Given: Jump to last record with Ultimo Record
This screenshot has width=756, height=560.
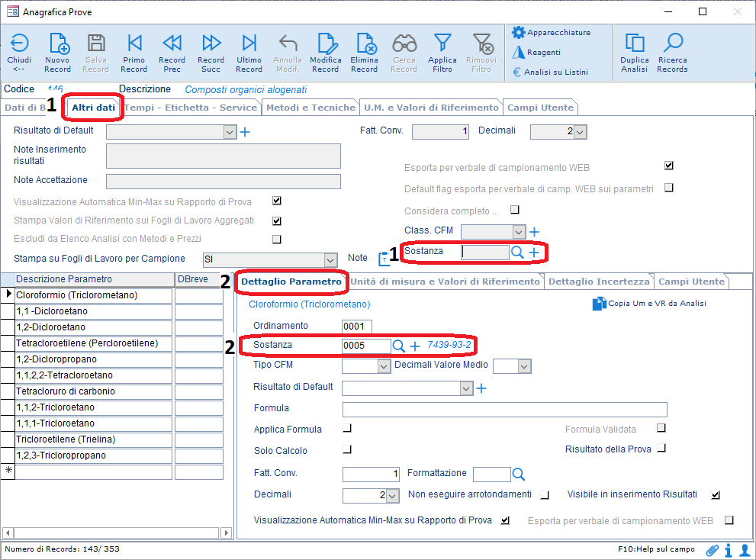Looking at the screenshot, I should click(x=249, y=53).
